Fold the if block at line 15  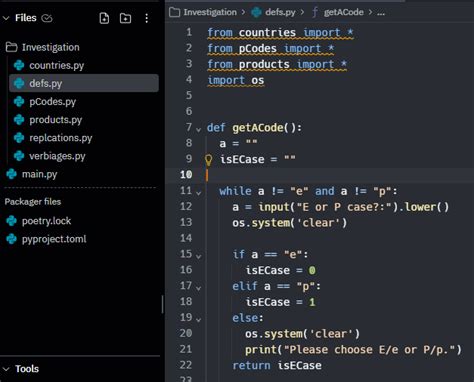[198, 256]
